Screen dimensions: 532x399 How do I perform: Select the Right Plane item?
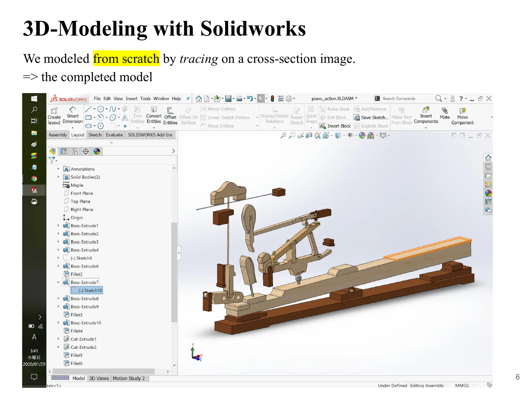click(78, 209)
